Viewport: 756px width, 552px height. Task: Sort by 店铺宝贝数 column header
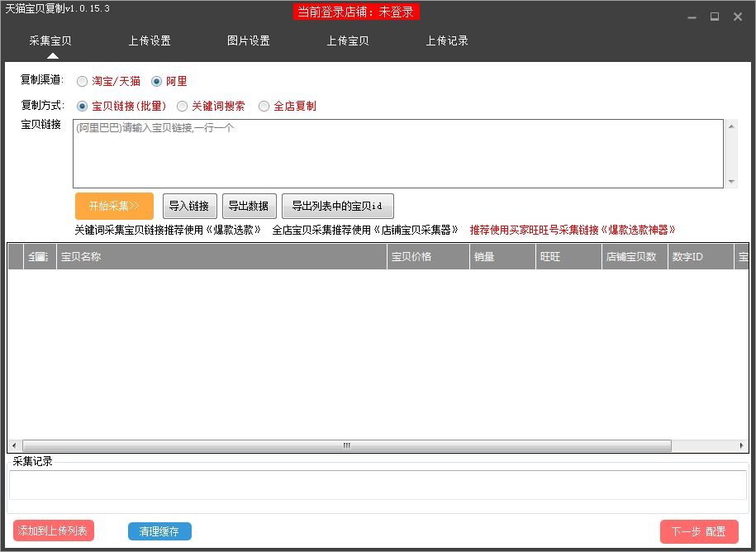point(635,257)
